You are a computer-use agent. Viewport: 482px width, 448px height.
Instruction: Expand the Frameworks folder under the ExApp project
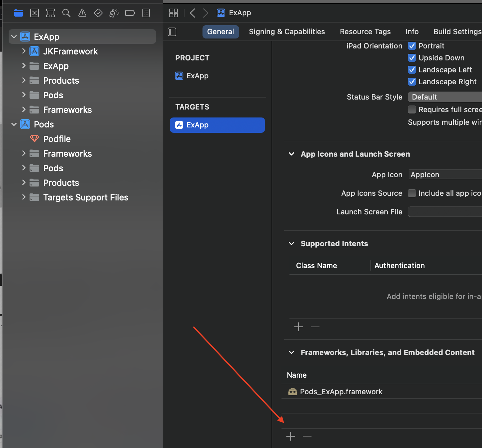point(24,110)
